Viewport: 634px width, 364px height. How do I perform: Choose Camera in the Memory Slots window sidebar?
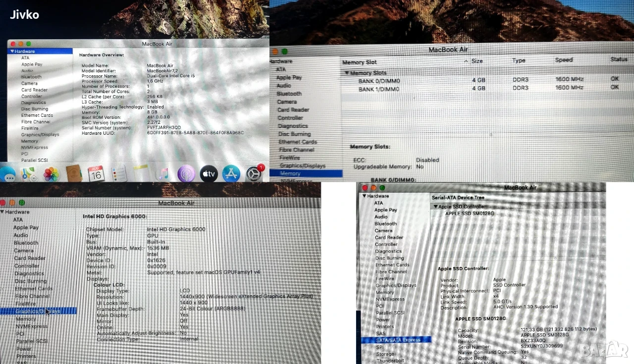[287, 102]
